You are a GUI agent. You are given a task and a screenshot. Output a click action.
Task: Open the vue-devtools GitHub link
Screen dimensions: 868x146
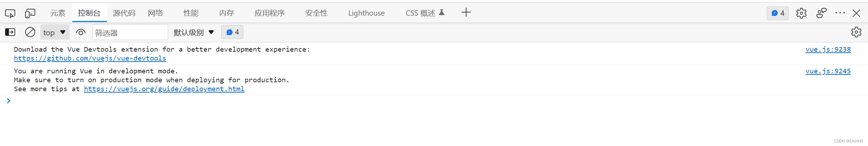click(90, 58)
